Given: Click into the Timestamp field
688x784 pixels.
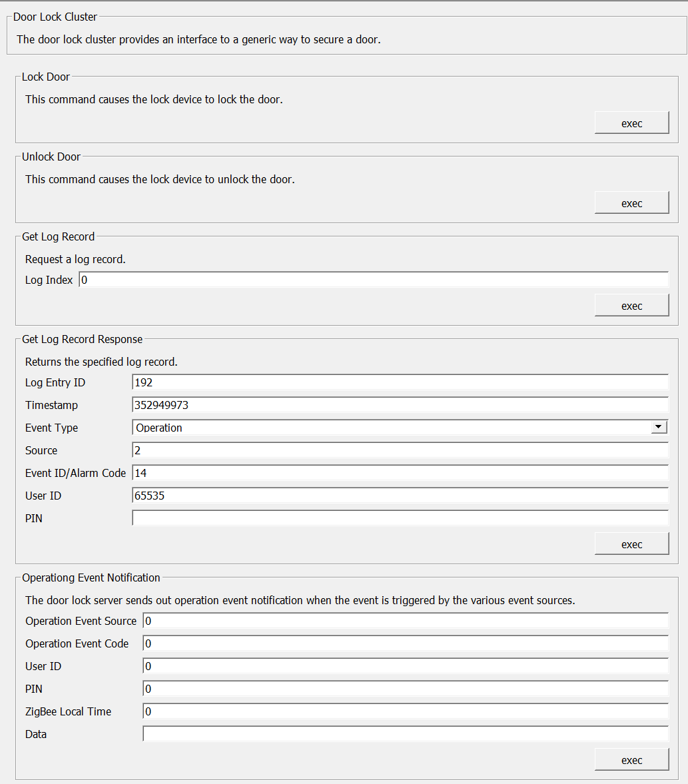Looking at the screenshot, I should click(400, 405).
